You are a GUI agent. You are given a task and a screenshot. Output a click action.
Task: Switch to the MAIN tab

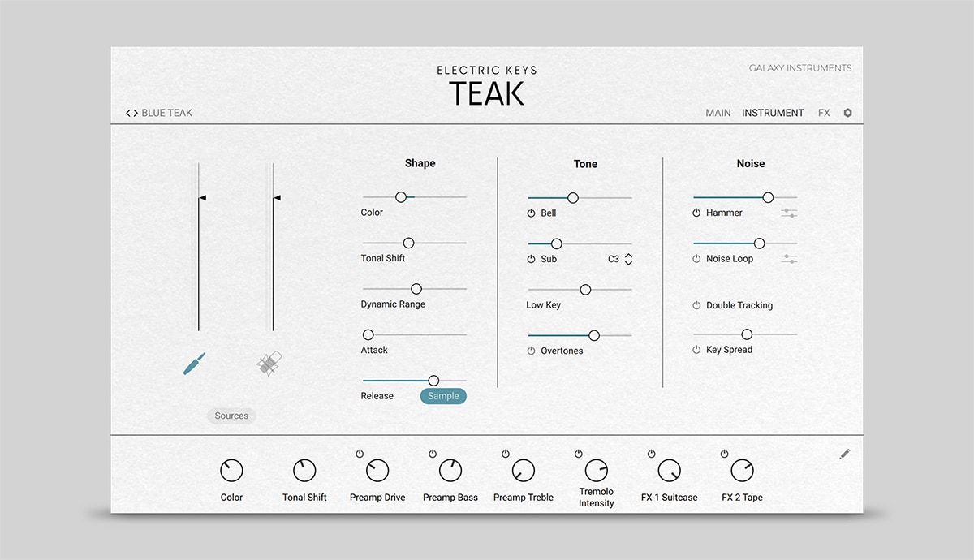click(718, 113)
